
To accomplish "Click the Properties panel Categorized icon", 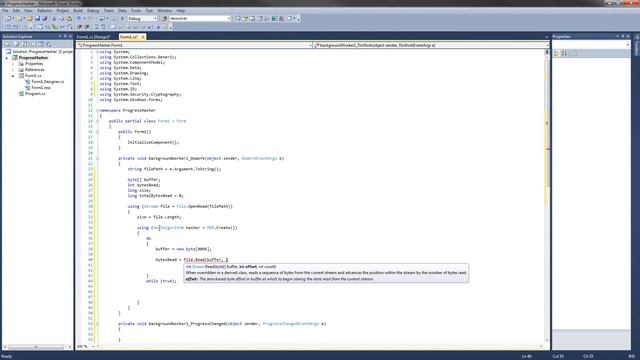I will [556, 53].
